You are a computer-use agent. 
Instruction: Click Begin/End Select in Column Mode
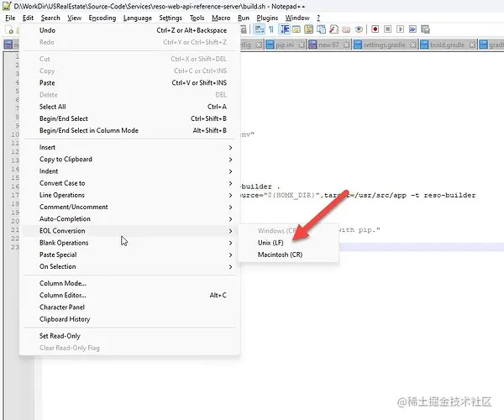coord(130,130)
